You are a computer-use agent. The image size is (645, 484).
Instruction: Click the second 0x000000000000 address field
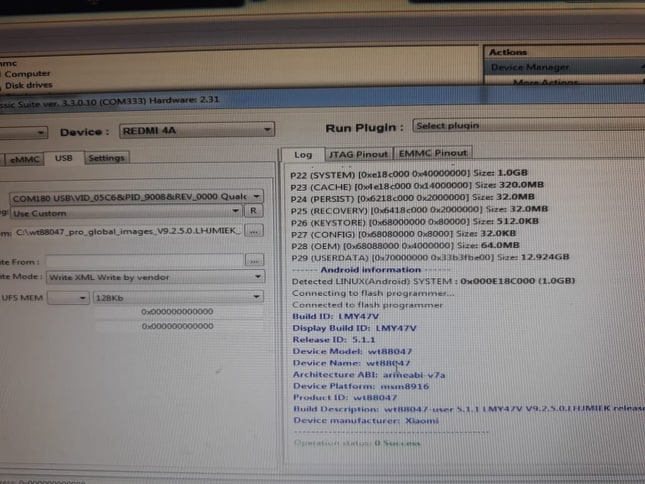click(x=178, y=326)
